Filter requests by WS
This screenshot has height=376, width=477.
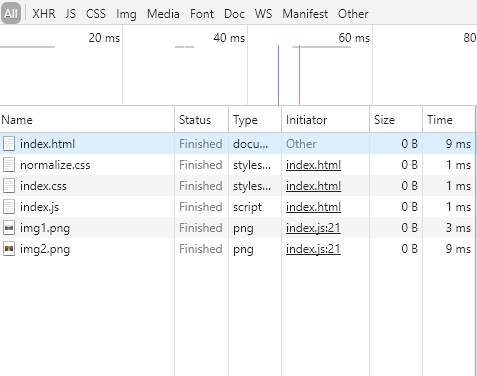[263, 14]
